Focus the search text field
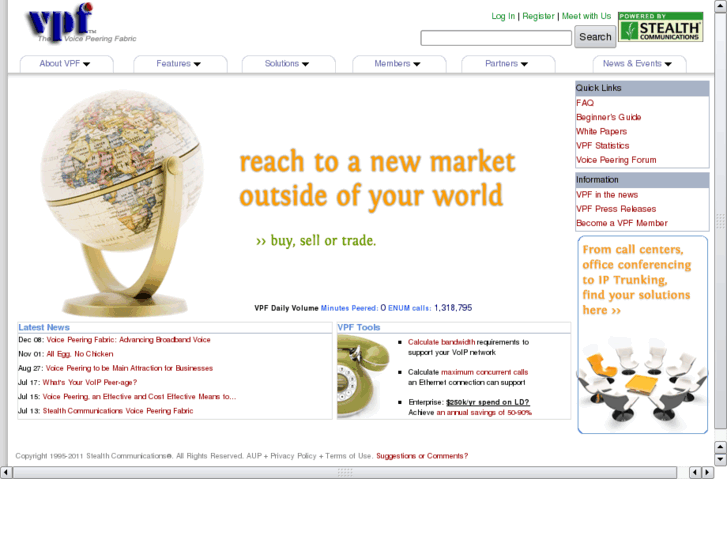This screenshot has height=545, width=727. pyautogui.click(x=496, y=38)
